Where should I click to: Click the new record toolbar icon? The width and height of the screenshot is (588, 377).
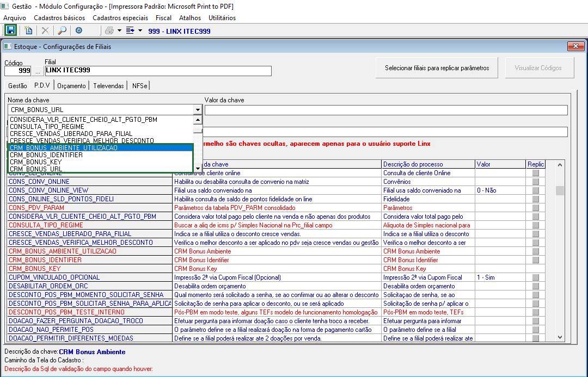click(x=29, y=31)
